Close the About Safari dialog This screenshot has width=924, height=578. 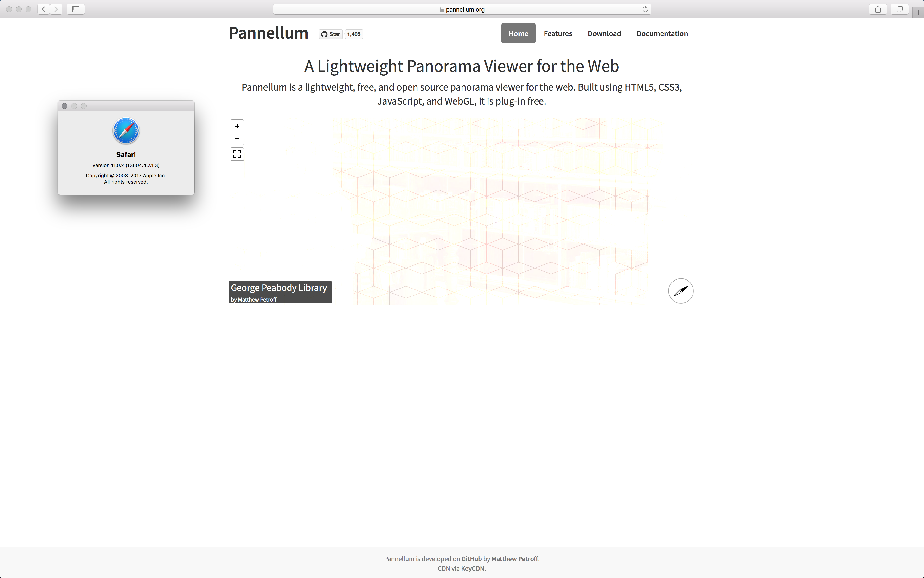point(64,106)
